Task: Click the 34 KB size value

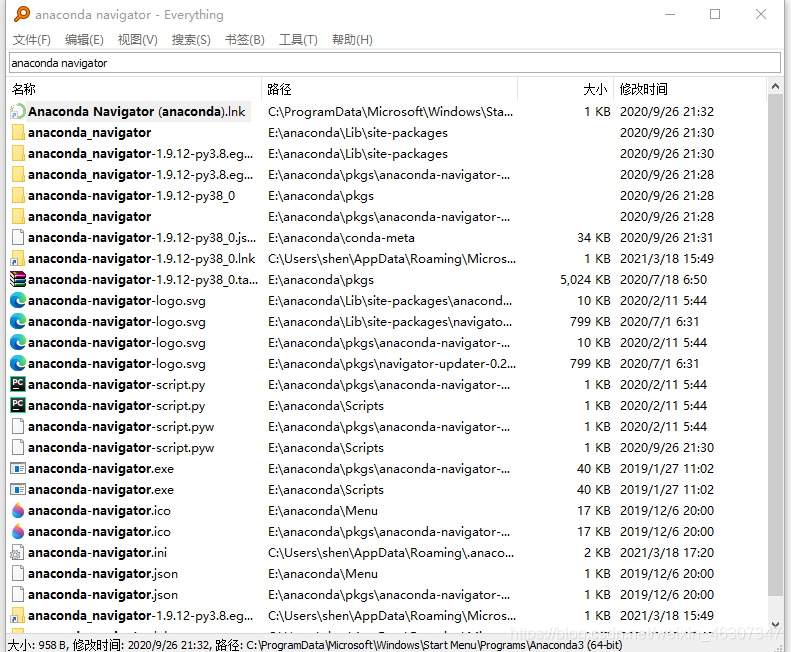Action: (x=594, y=238)
